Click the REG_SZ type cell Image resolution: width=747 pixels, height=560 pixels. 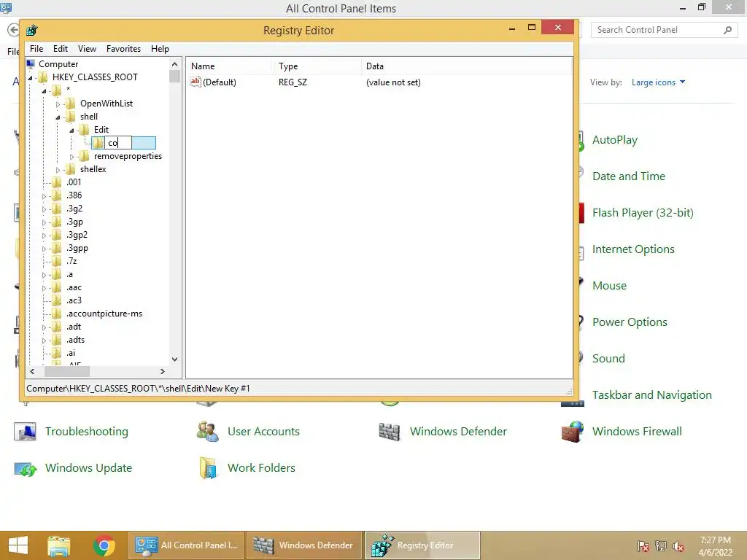coord(293,82)
